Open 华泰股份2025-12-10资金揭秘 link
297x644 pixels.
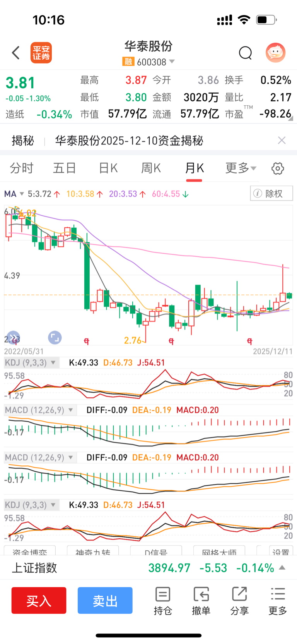(x=129, y=141)
